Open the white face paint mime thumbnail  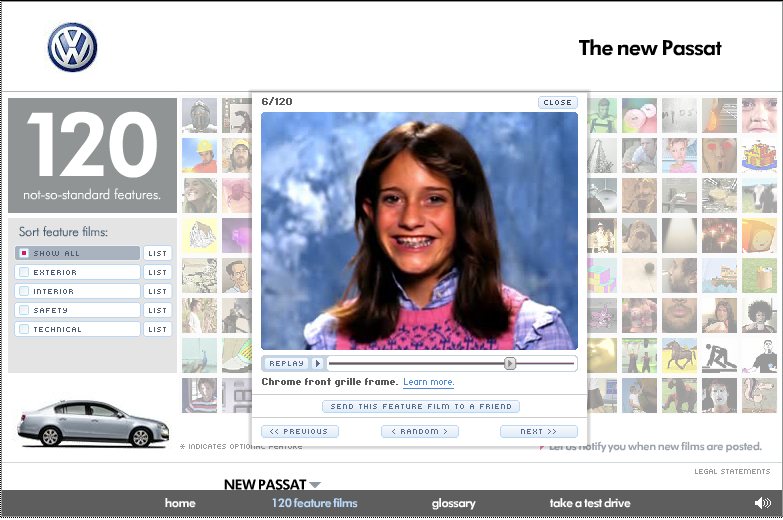(719, 395)
